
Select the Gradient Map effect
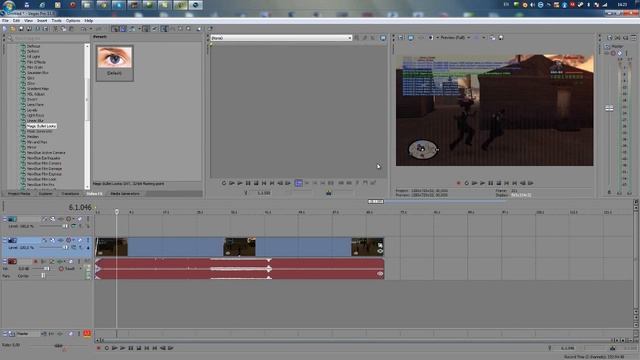[x=38, y=89]
